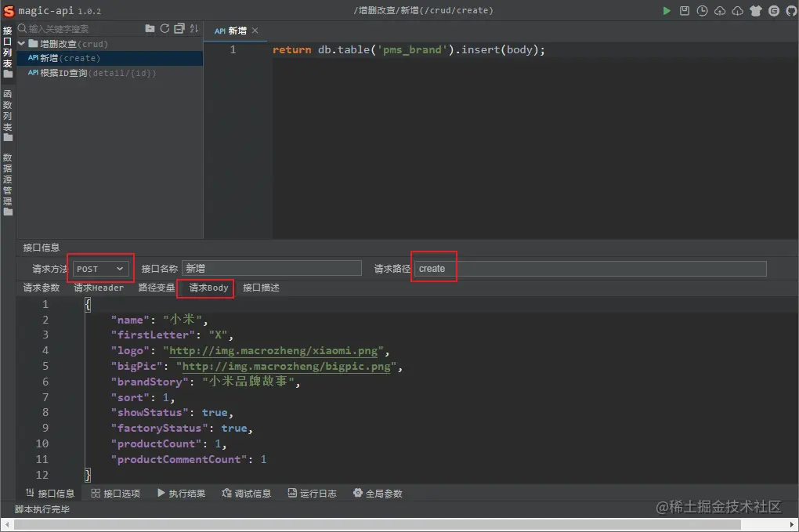This screenshot has width=799, height=532.
Task: Switch to the 请求Body tab
Action: pyautogui.click(x=208, y=288)
